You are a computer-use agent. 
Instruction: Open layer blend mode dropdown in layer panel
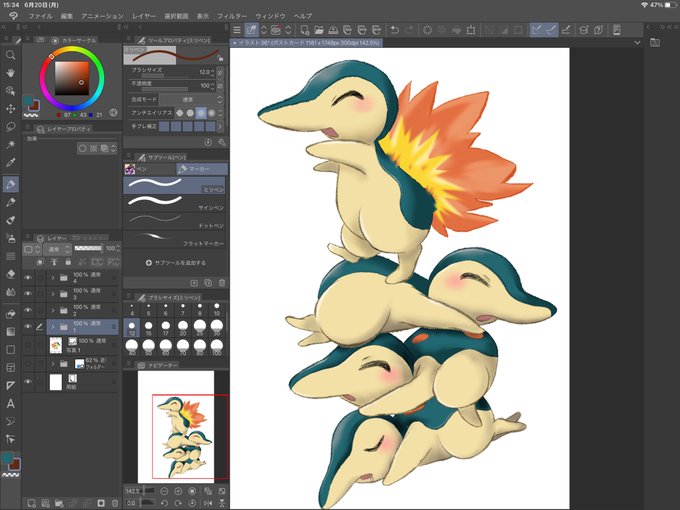click(57, 249)
